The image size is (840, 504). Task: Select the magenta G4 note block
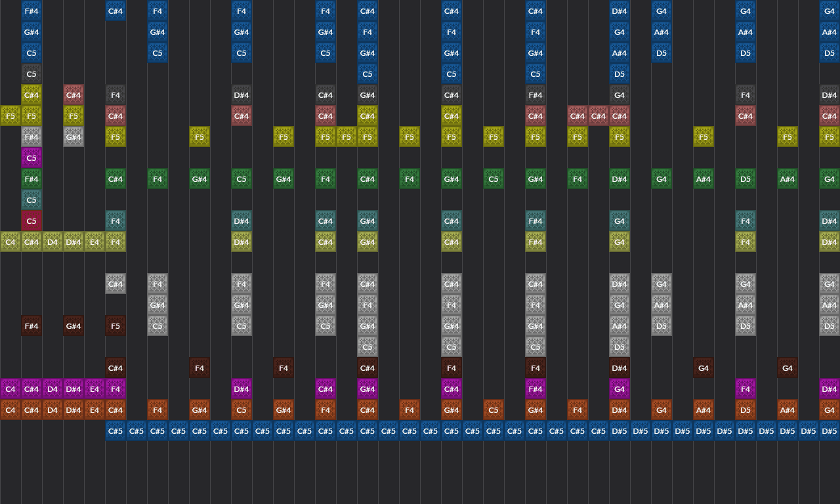pos(619,389)
